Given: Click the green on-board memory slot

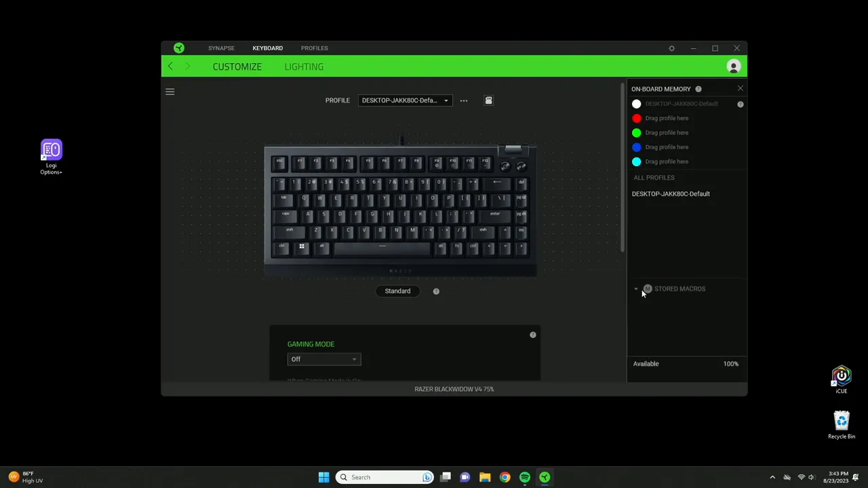Looking at the screenshot, I should (636, 133).
